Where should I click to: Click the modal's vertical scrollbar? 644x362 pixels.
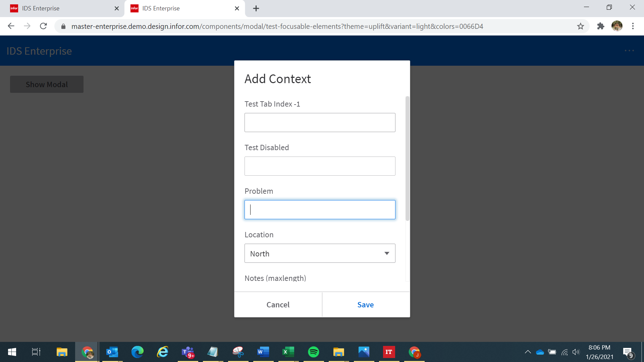(x=408, y=158)
